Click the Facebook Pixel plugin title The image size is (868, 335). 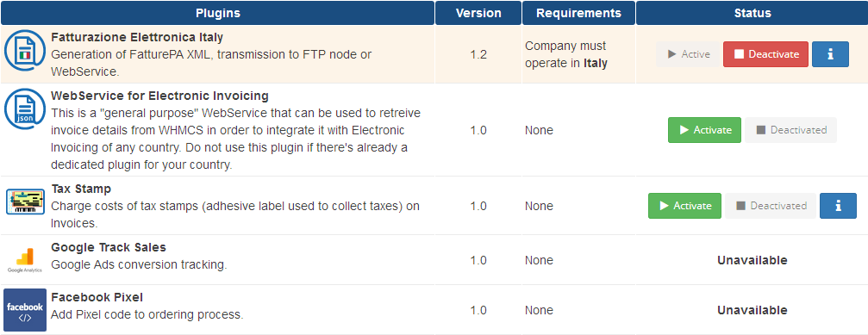click(97, 297)
